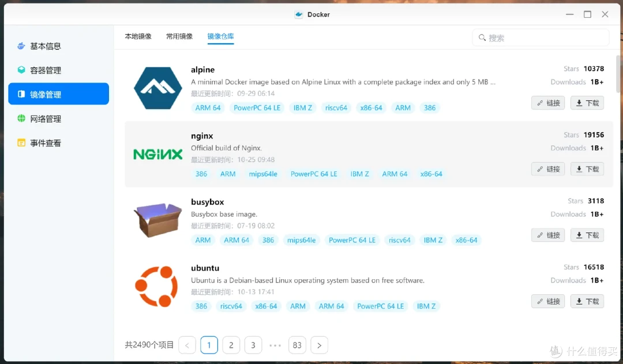Click ubuntu's x86-64 tag
The image size is (623, 364).
pos(266,306)
